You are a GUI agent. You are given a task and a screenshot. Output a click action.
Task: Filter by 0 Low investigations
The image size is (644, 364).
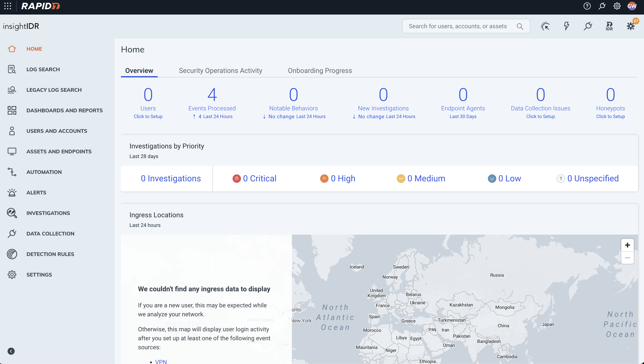[504, 178]
